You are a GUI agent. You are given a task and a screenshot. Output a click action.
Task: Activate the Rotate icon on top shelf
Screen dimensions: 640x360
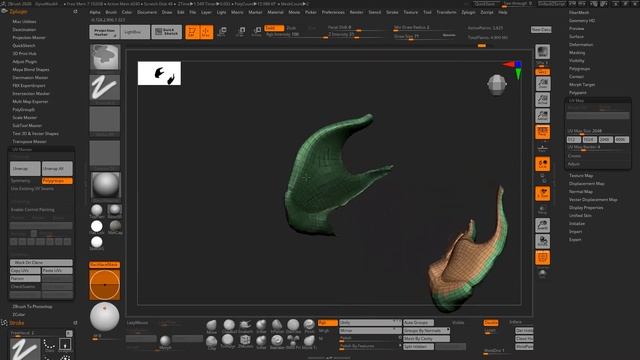click(x=257, y=32)
